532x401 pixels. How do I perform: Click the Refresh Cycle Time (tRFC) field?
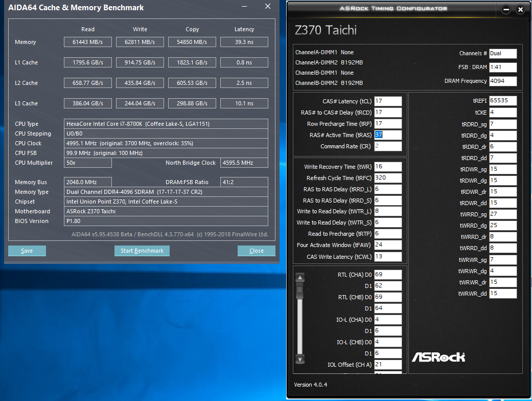[x=388, y=177]
